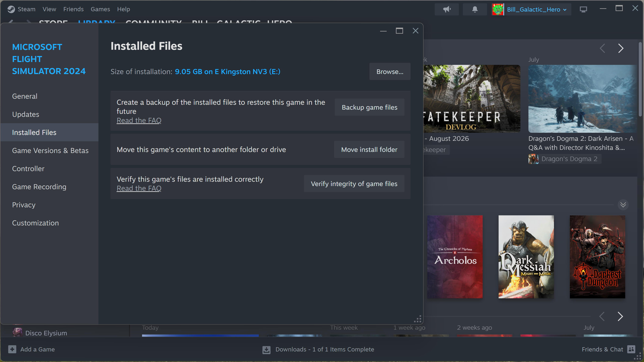The height and width of the screenshot is (362, 644).
Task: Click the properties dialog resize grip
Action: click(417, 319)
